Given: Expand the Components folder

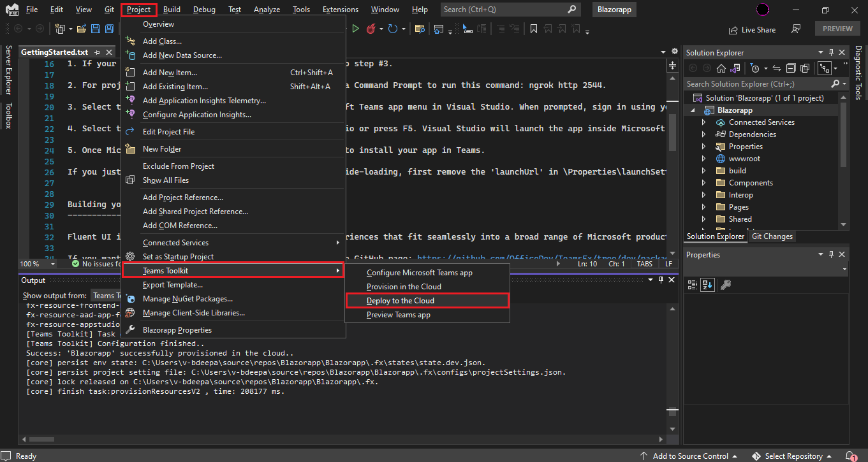Looking at the screenshot, I should click(704, 183).
